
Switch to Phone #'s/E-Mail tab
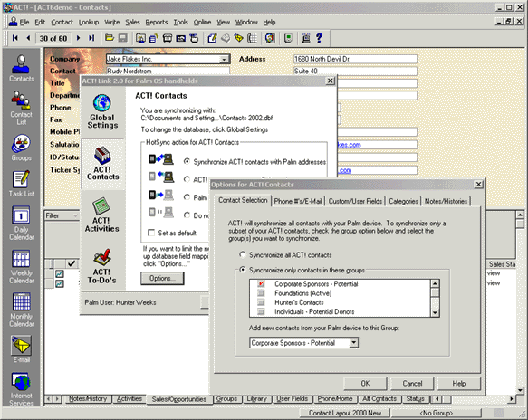tap(298, 201)
